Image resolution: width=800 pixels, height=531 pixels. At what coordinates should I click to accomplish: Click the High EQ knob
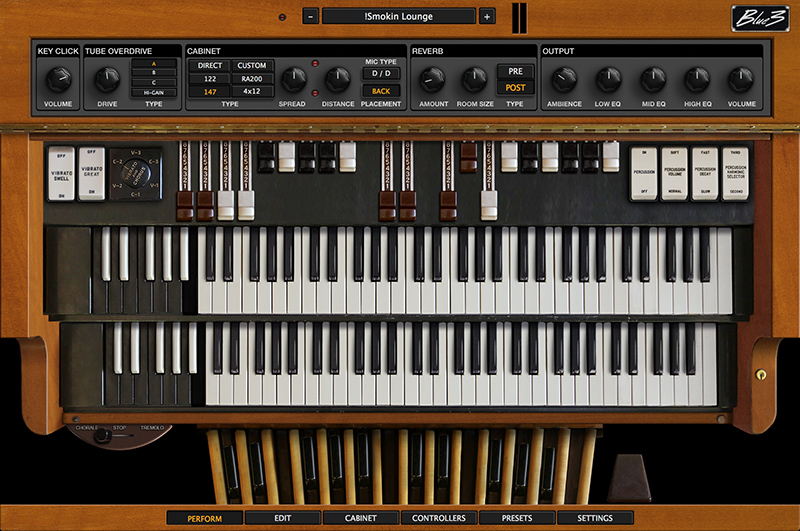point(697,79)
